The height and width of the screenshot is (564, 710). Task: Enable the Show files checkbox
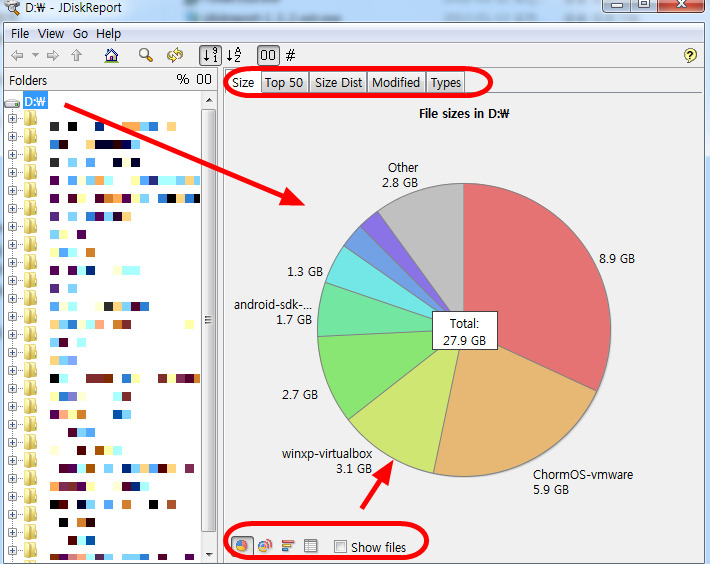[x=340, y=547]
